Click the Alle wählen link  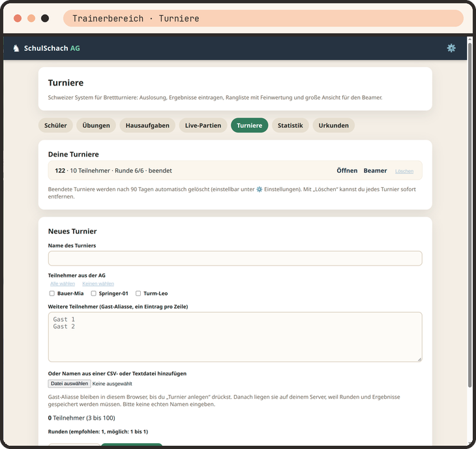[x=63, y=284]
